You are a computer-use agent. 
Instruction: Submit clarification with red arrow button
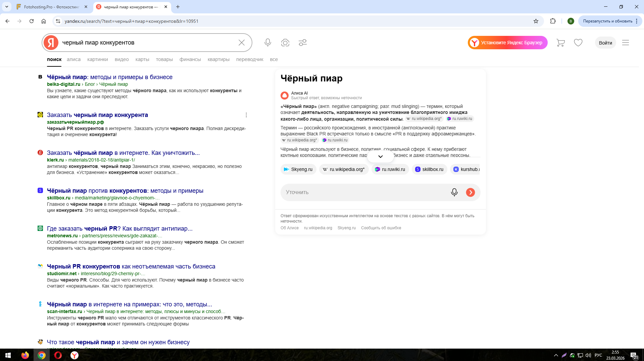(470, 192)
